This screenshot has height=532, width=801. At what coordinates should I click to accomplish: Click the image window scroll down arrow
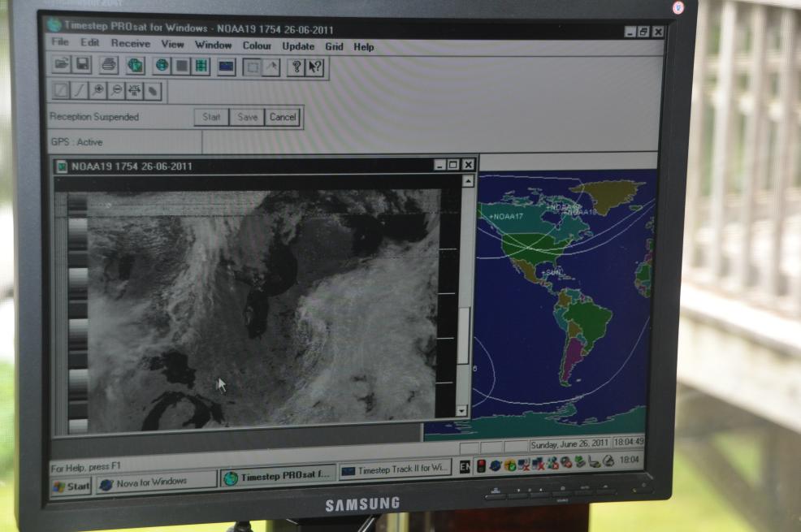tap(462, 410)
